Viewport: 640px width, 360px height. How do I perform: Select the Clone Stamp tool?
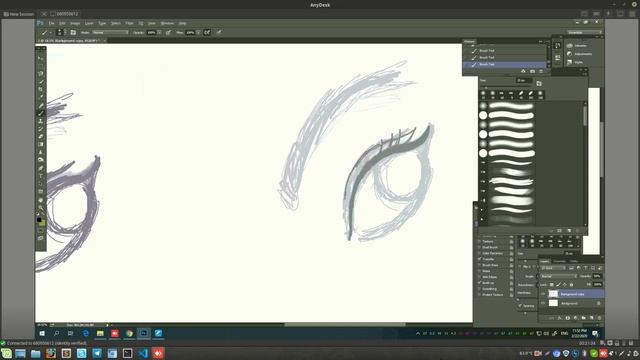(41, 121)
